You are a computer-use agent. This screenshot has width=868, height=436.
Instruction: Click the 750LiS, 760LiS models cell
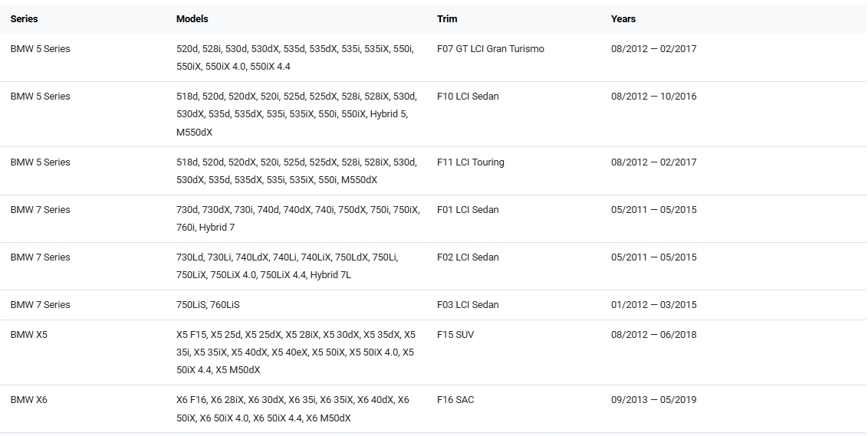click(208, 305)
